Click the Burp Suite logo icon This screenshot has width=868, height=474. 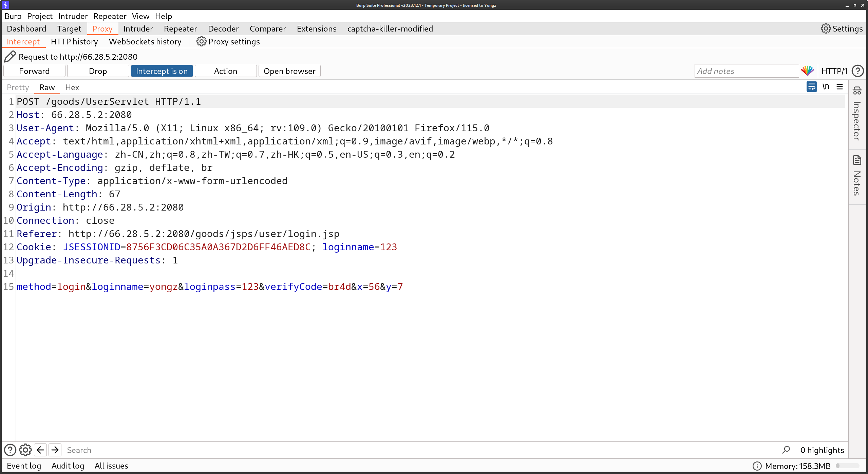pos(5,5)
